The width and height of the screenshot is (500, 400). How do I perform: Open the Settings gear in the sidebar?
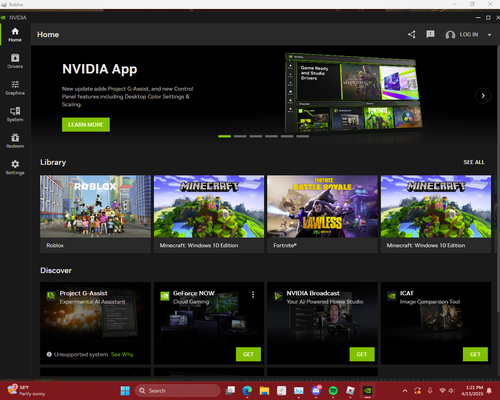point(15,167)
